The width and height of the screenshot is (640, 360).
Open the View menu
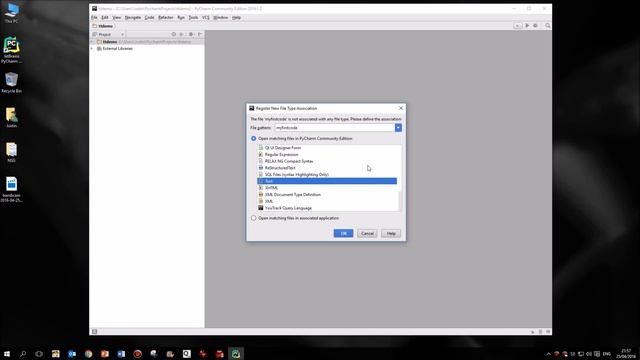[117, 18]
